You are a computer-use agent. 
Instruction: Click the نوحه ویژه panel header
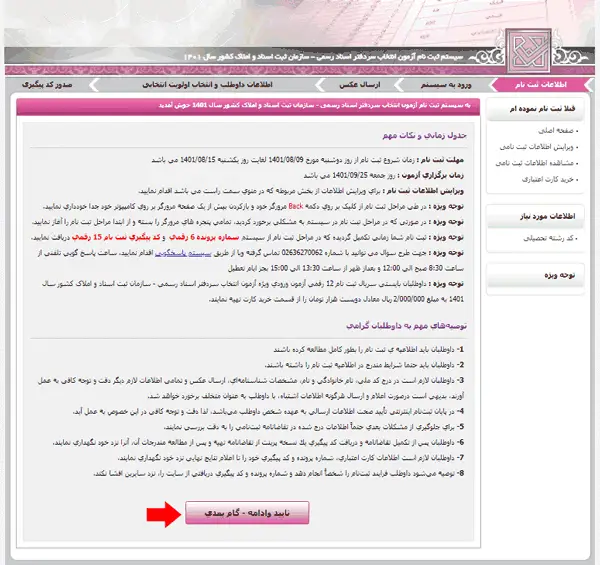click(557, 273)
